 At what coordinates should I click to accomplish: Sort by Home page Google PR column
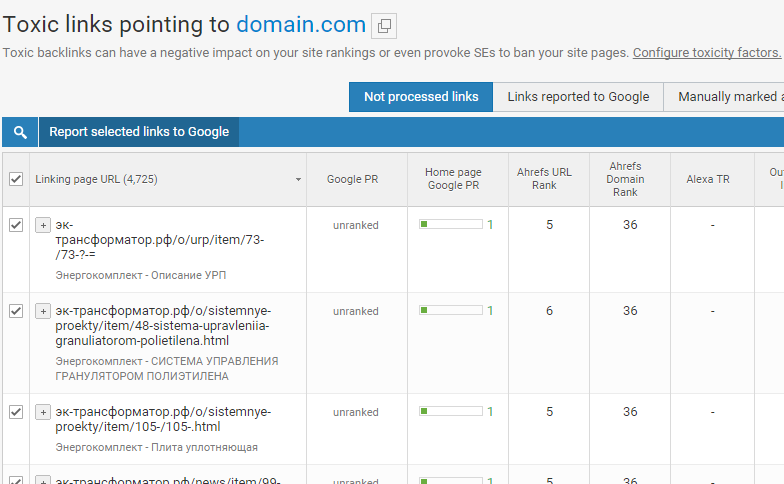click(453, 178)
